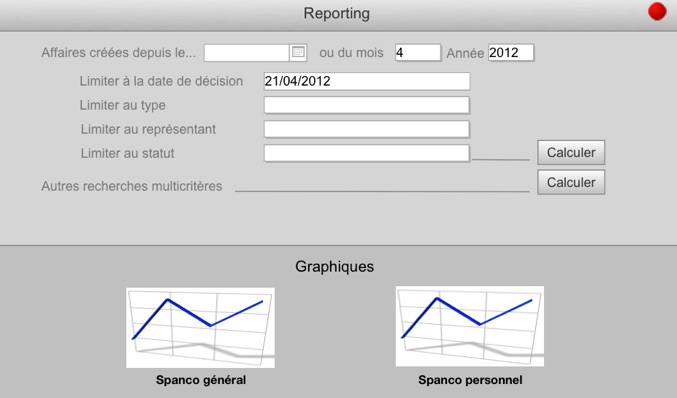Click the Spanco personnel caption
The image size is (677, 398).
coord(470,380)
